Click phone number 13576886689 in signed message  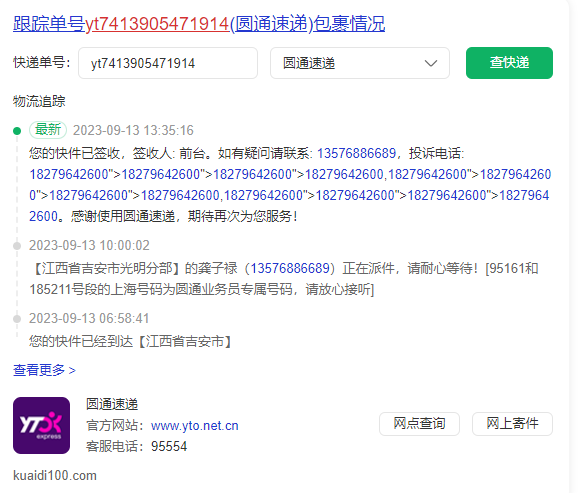[x=356, y=153]
